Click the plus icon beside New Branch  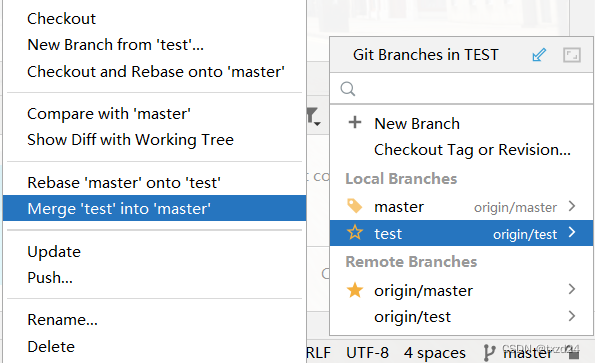click(355, 123)
